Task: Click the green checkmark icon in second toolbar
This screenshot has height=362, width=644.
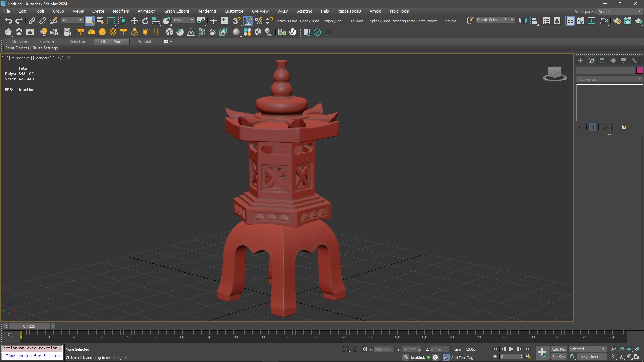Action: point(317,32)
